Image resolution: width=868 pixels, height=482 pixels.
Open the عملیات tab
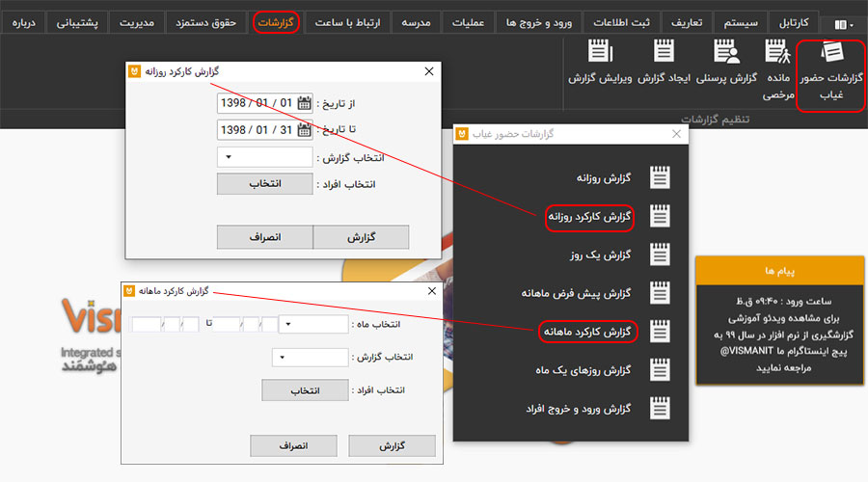[x=469, y=23]
